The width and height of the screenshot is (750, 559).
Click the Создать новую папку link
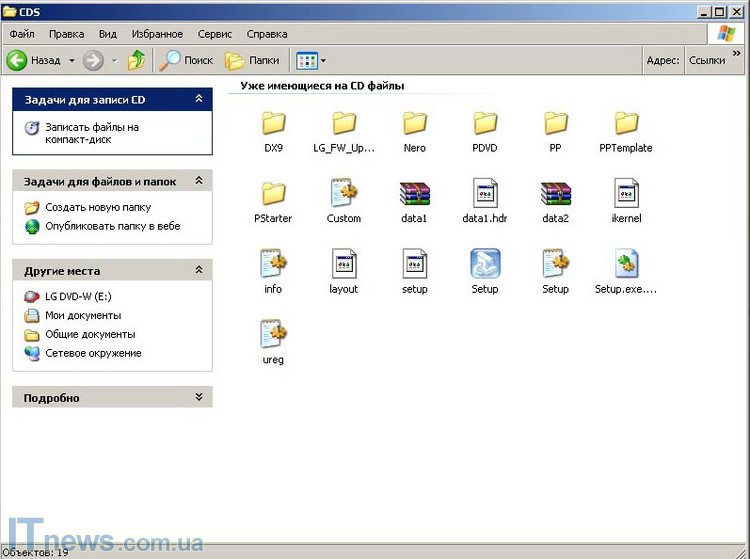97,207
